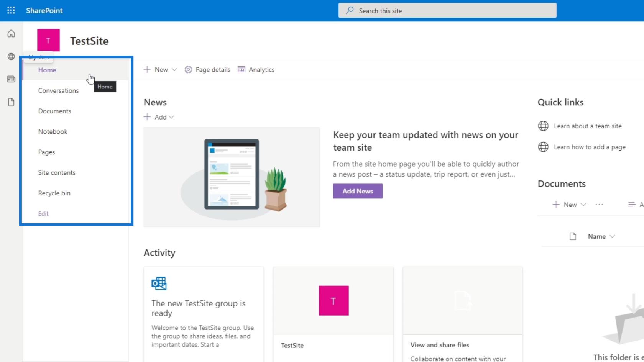The width and height of the screenshot is (644, 362).
Task: Open Recycle bin in the left navigation
Action: click(x=54, y=193)
